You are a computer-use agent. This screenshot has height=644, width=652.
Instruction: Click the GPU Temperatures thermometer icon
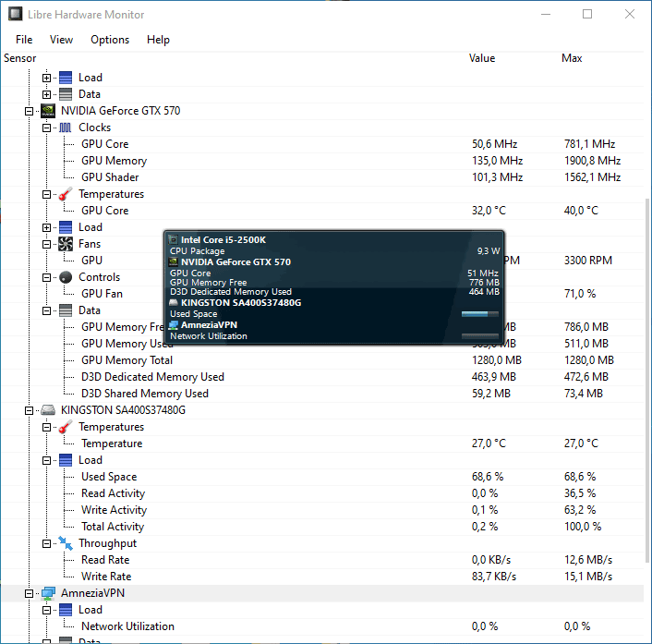click(66, 194)
